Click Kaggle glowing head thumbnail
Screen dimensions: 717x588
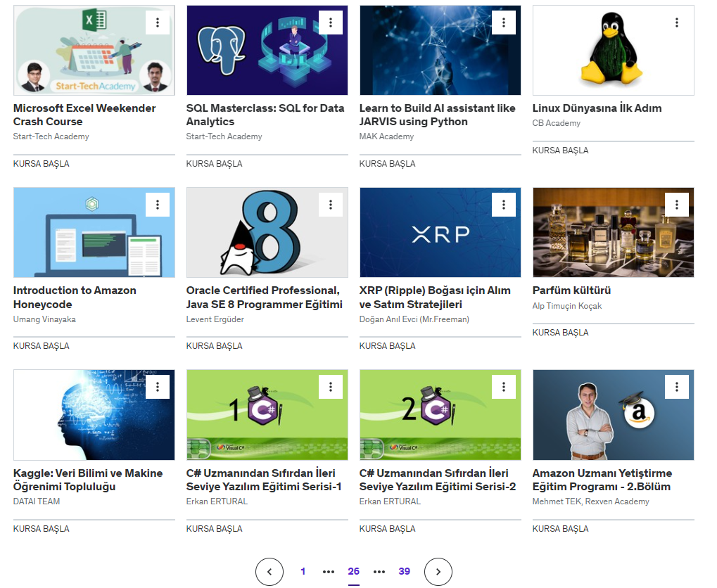(94, 415)
